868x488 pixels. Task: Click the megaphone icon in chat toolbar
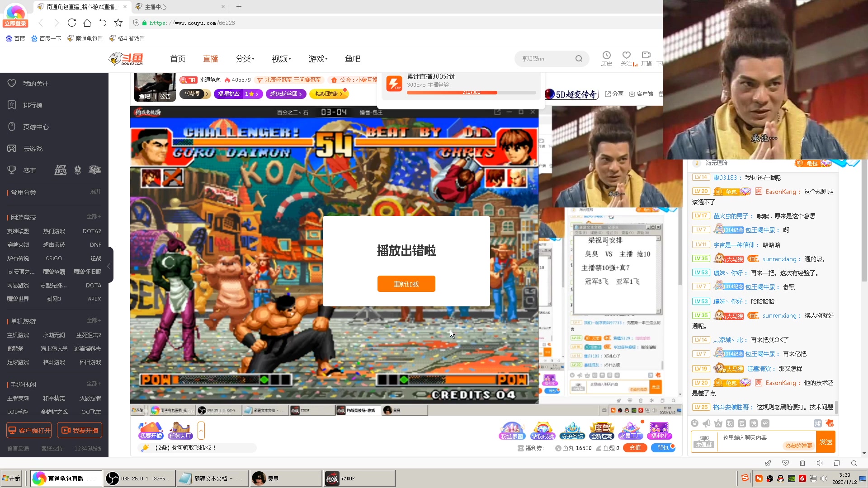point(707,423)
